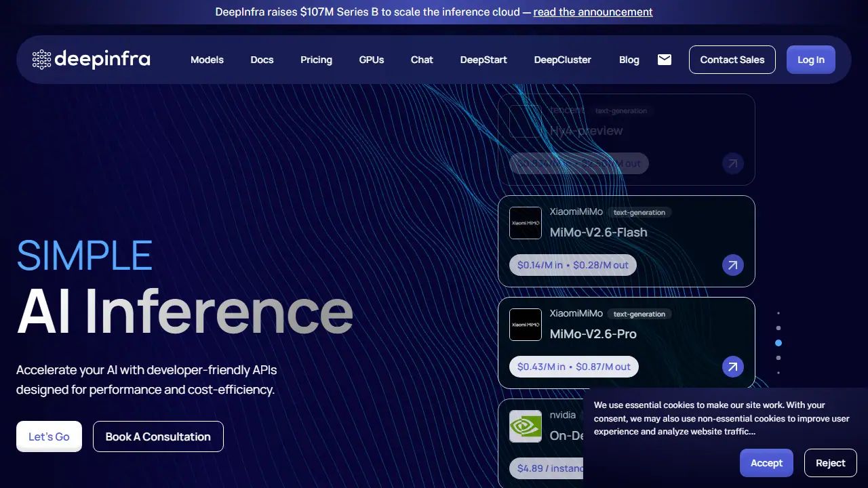This screenshot has height=488, width=868.
Task: Open the Models menu item
Action: 207,60
